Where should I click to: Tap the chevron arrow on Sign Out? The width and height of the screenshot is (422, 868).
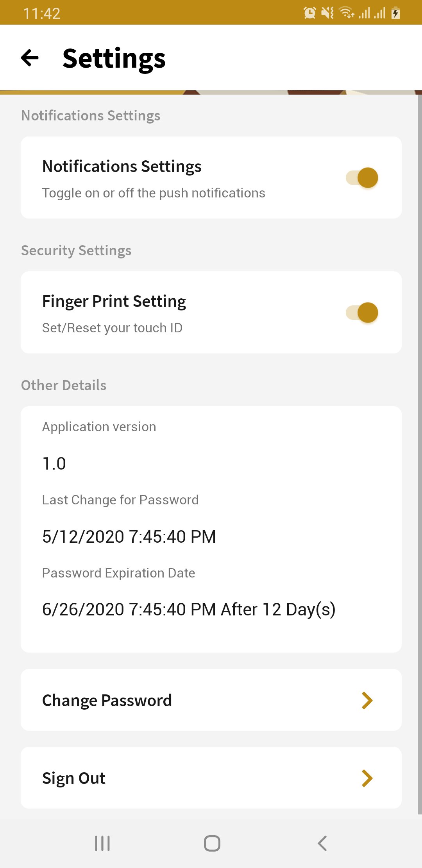tap(367, 778)
